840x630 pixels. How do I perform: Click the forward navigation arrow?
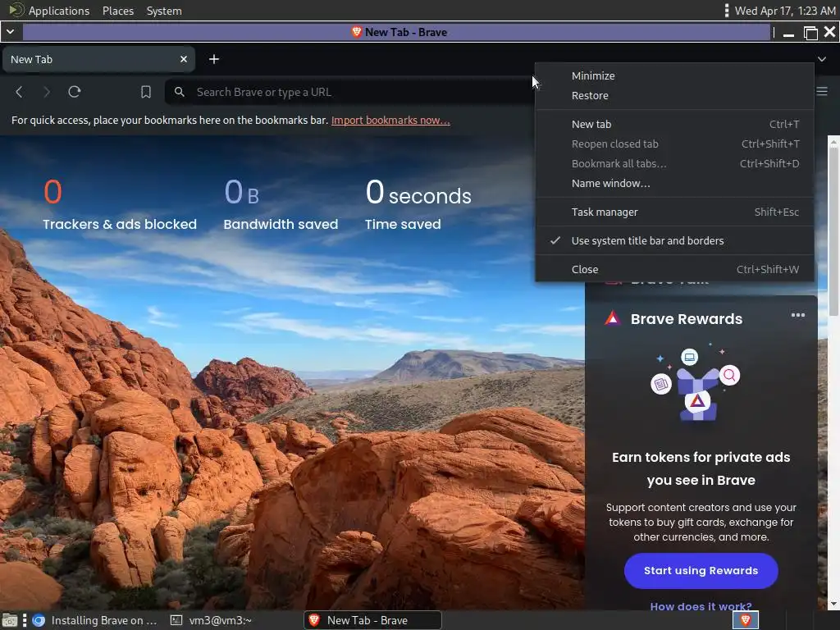pos(47,92)
